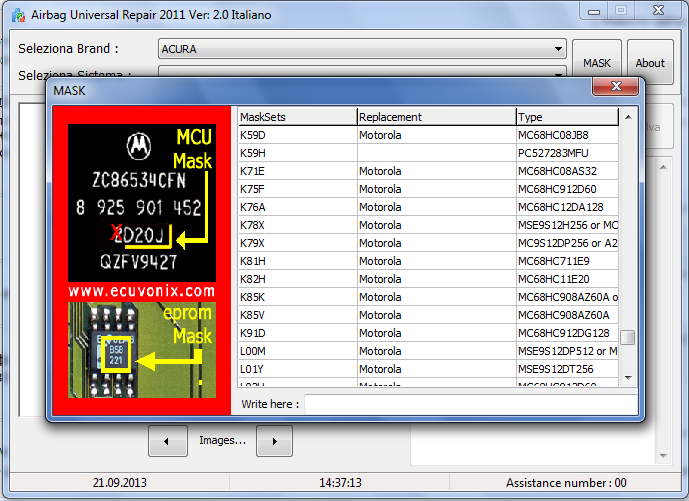
Task: Minimize the Airbag Universal Repair window
Action: (594, 11)
